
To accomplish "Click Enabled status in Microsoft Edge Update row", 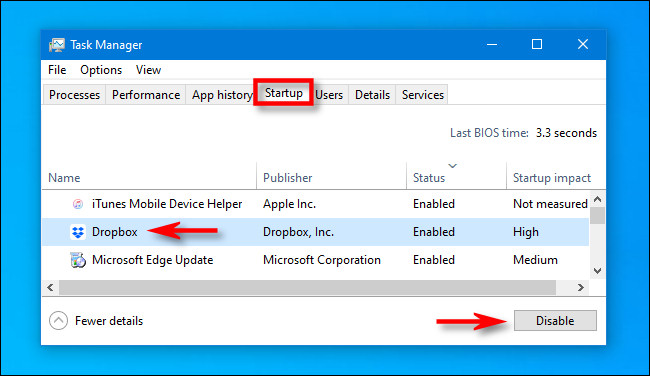I will pyautogui.click(x=434, y=260).
